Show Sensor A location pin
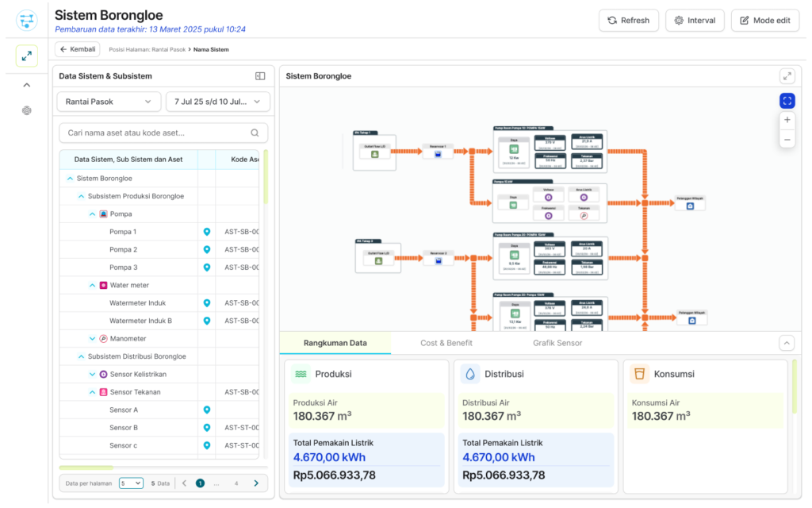Viewport: 812px width, 508px height. pos(207,410)
